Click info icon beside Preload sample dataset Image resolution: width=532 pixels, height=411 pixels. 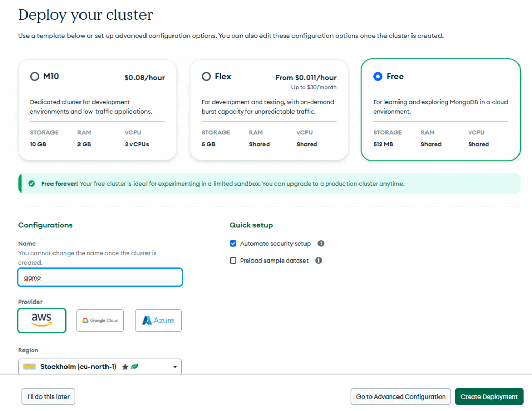(318, 261)
